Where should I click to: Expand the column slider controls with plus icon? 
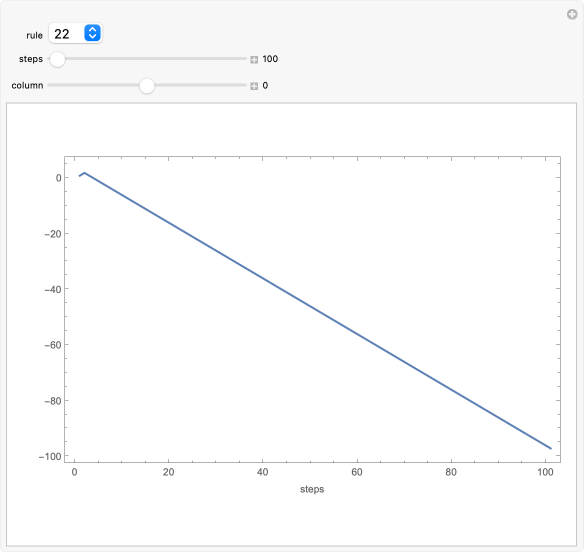254,86
